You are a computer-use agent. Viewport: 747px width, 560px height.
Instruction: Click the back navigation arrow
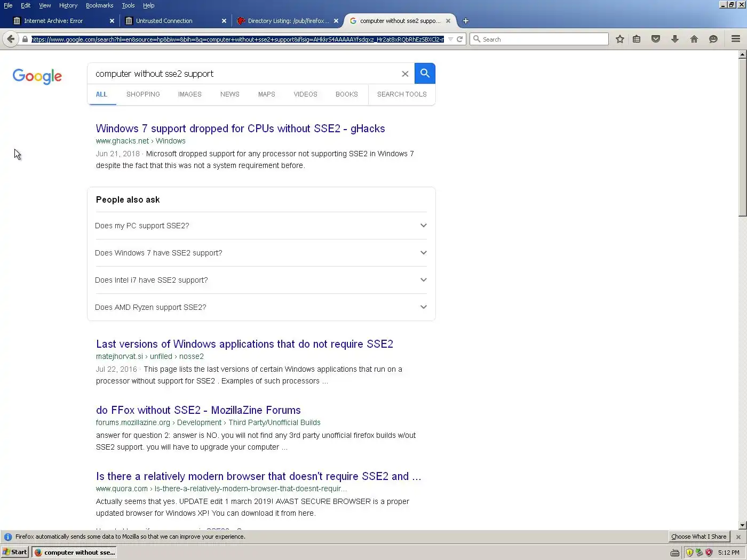(x=11, y=39)
